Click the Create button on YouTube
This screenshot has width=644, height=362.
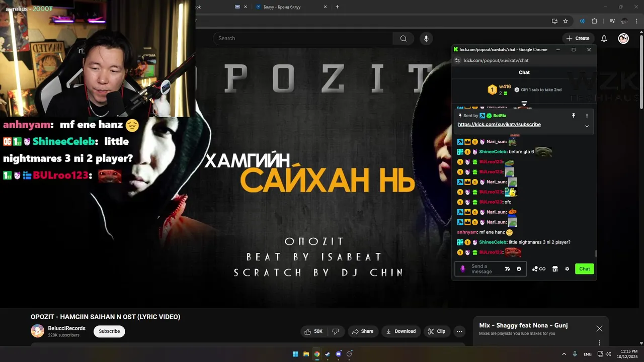(578, 38)
